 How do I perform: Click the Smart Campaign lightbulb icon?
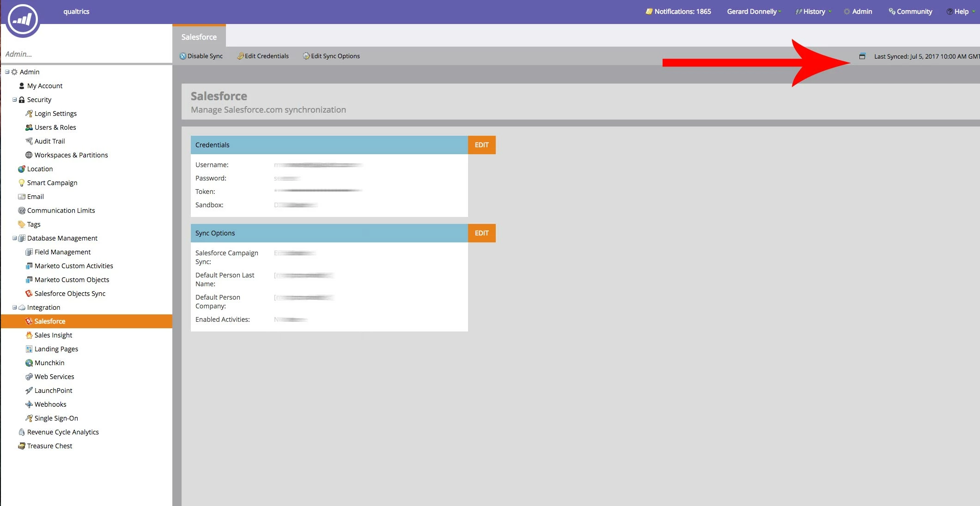point(21,183)
